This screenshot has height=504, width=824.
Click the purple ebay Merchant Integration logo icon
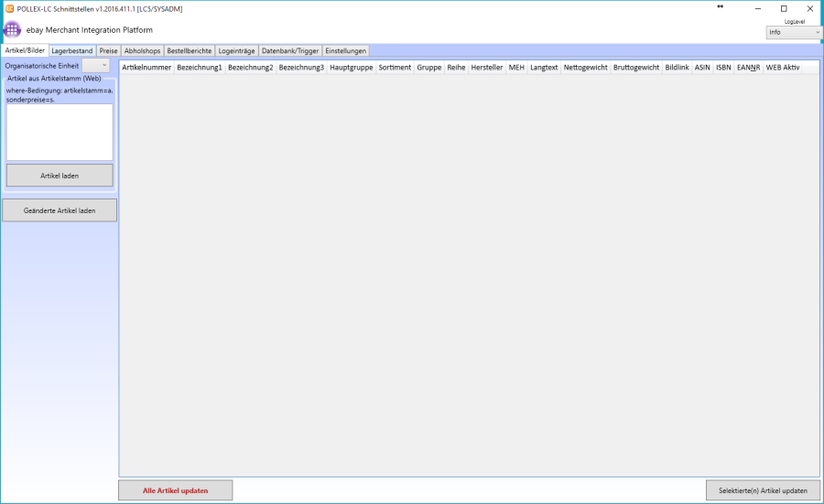(13, 29)
